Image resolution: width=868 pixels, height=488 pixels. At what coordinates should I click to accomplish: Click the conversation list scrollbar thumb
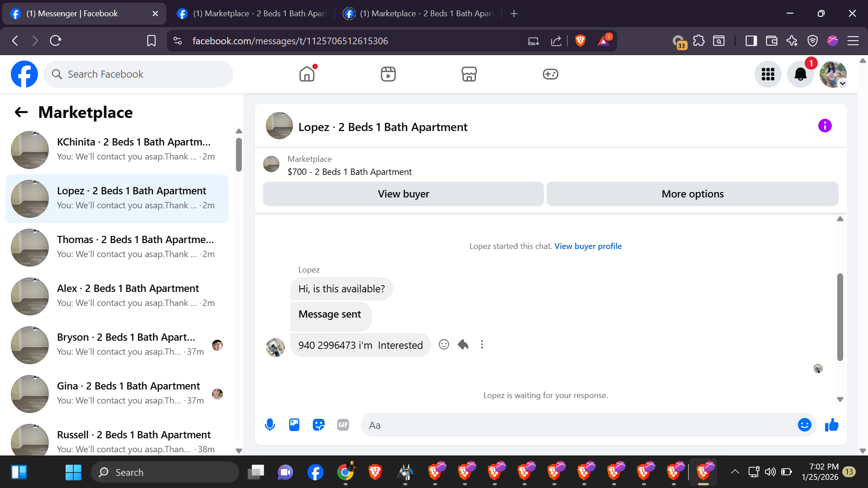[239, 155]
